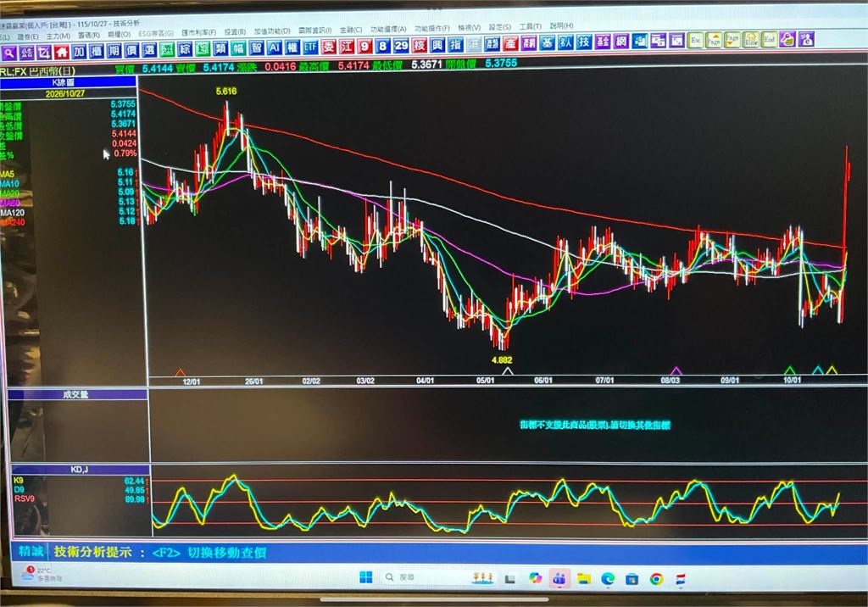This screenshot has width=868, height=607.
Task: Select the 類 category toolbar icon
Action: click(220, 48)
